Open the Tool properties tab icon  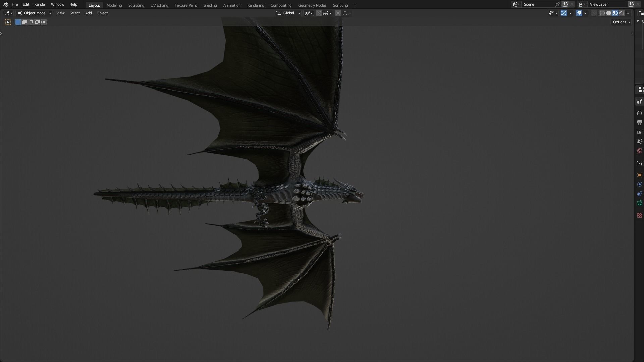pyautogui.click(x=640, y=101)
